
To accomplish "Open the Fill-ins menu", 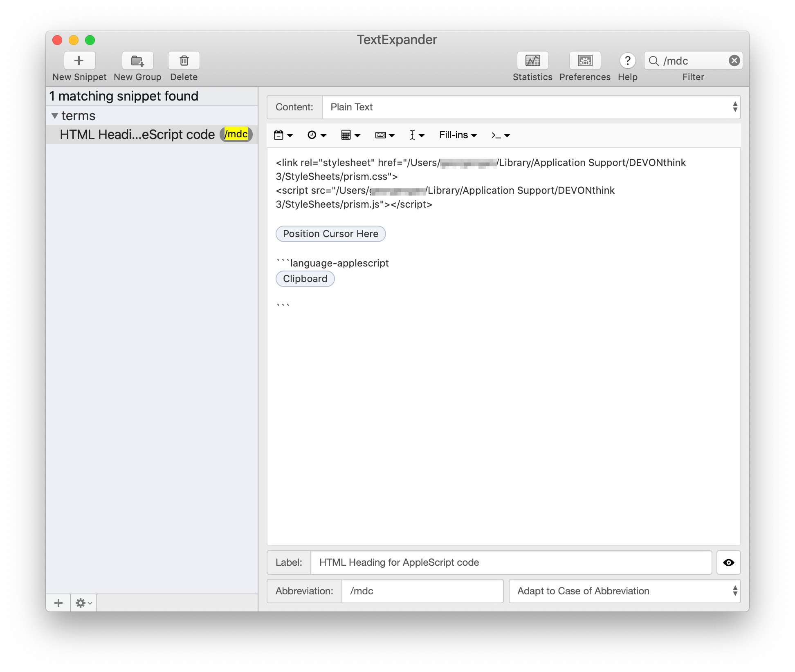I will click(458, 135).
